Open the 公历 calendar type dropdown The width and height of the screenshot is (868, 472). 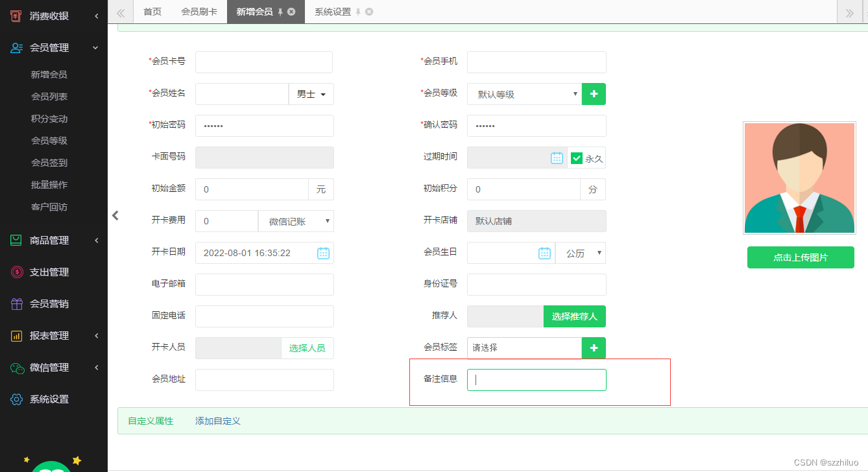point(581,253)
